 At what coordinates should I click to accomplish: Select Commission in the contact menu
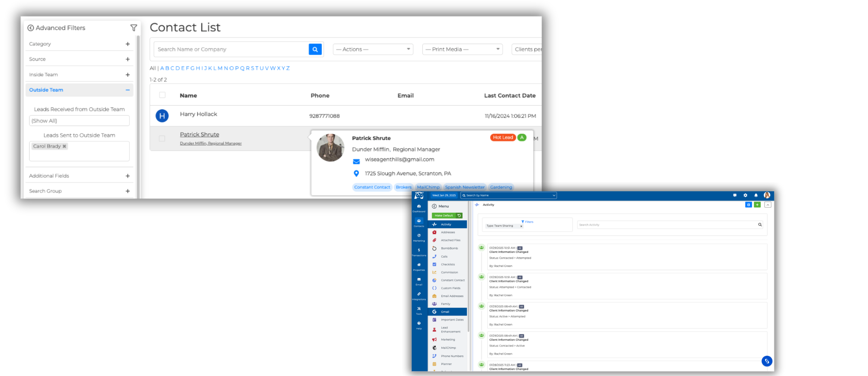(447, 272)
